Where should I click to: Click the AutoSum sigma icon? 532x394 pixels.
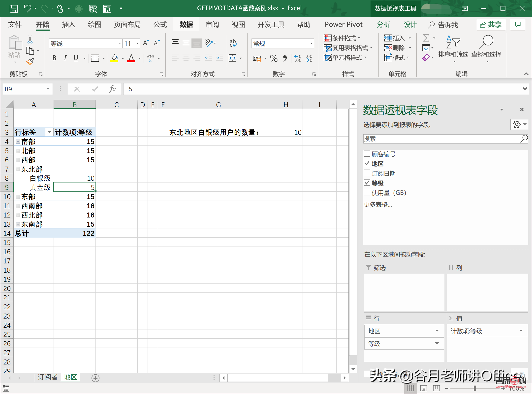[x=426, y=38]
